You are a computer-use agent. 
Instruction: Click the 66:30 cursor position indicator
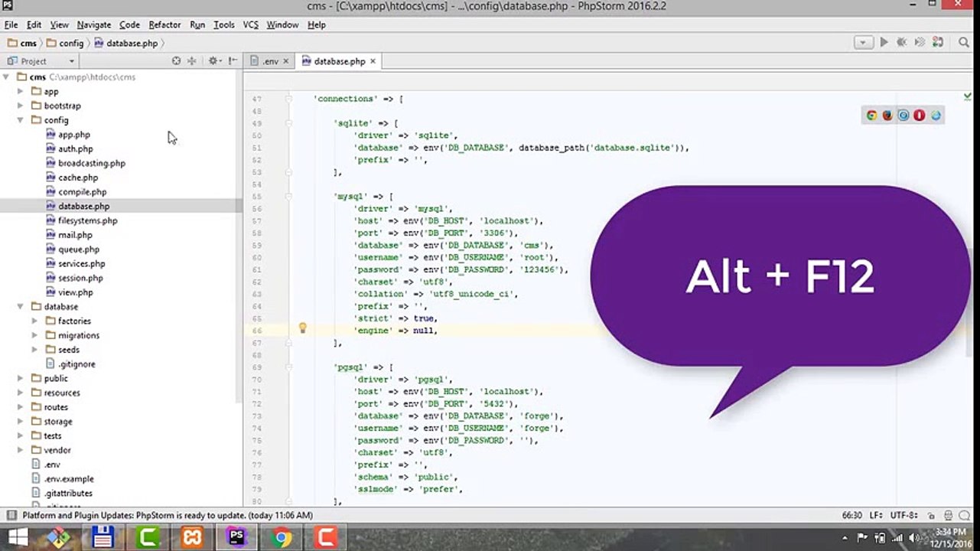click(852, 516)
